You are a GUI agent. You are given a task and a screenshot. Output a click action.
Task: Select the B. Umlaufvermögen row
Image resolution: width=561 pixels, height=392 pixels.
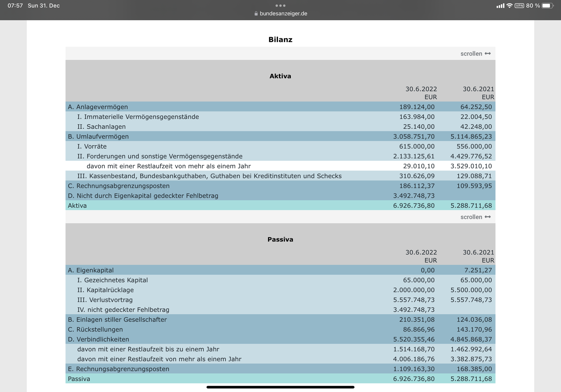(98, 137)
